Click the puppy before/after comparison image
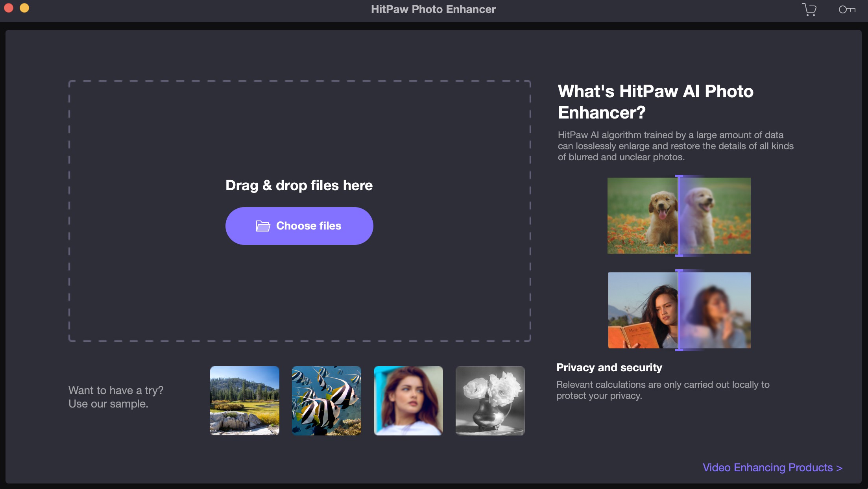The width and height of the screenshot is (868, 489). click(x=679, y=216)
